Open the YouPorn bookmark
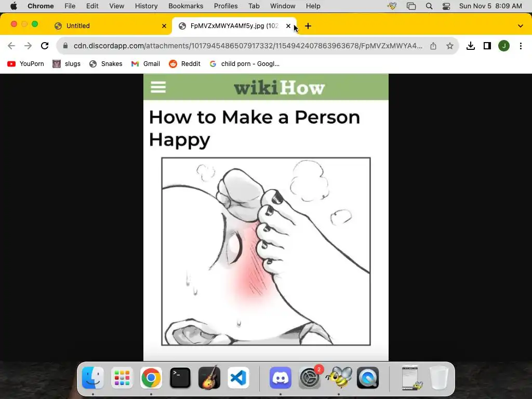 (x=25, y=64)
